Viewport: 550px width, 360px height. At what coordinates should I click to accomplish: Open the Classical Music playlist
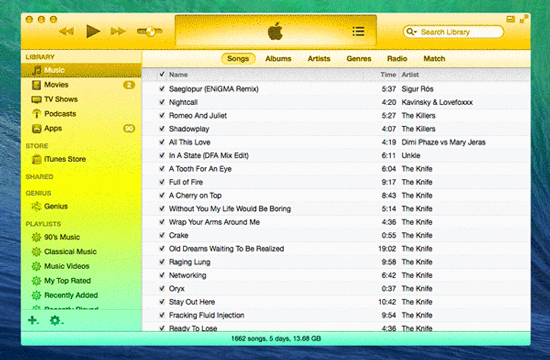pos(64,252)
